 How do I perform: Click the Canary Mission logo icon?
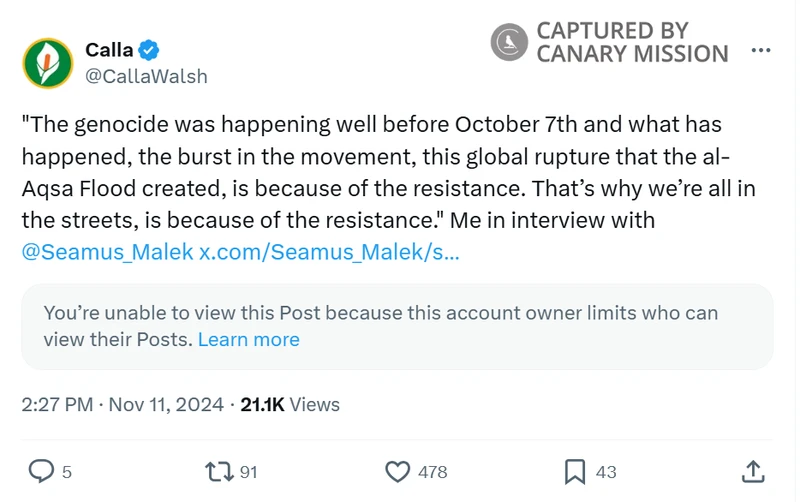pos(509,42)
